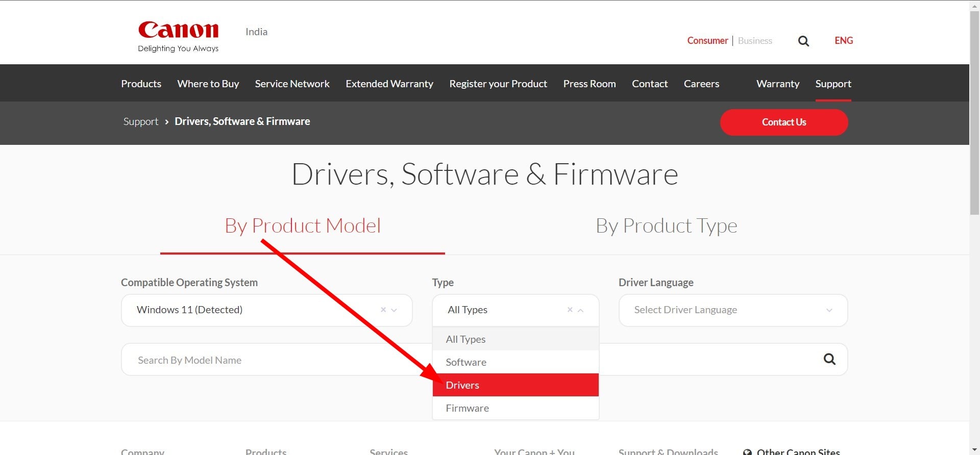980x455 pixels.
Task: Click the model search magnifier icon
Action: click(829, 359)
